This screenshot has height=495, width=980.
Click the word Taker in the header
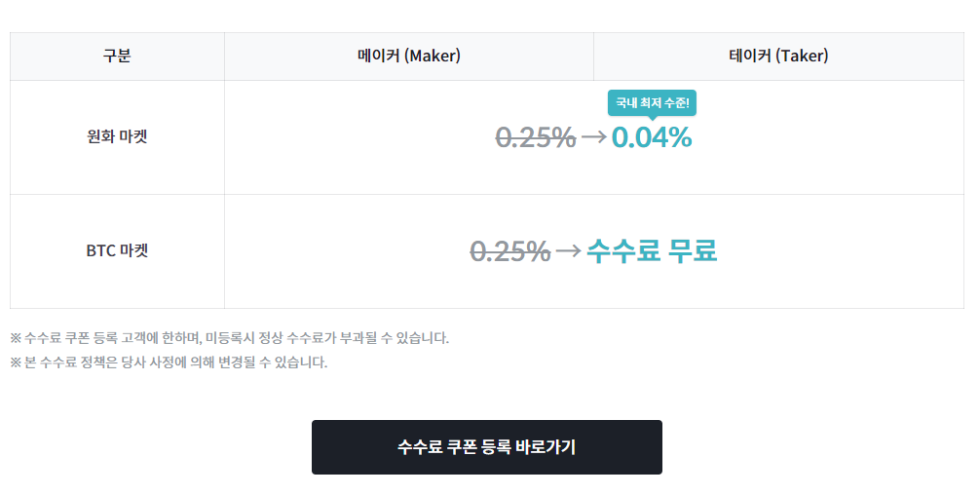(803, 57)
